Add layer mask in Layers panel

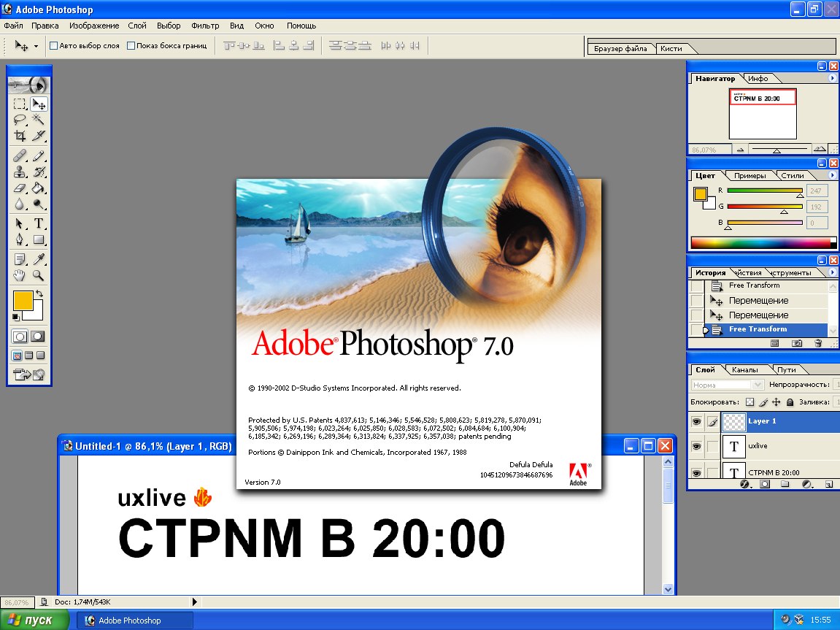tap(765, 484)
